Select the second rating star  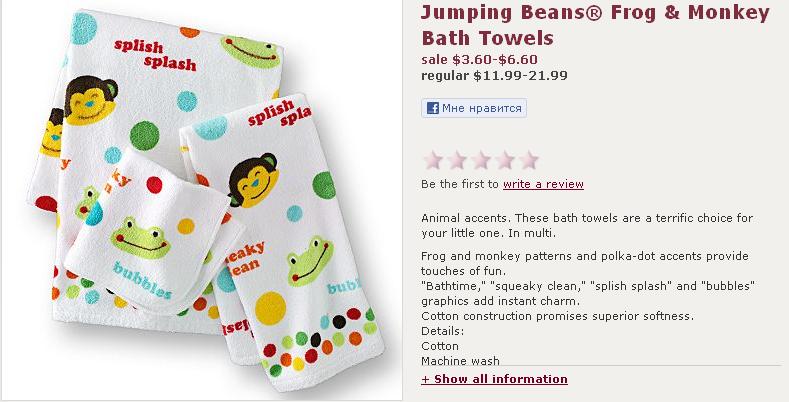(457, 160)
